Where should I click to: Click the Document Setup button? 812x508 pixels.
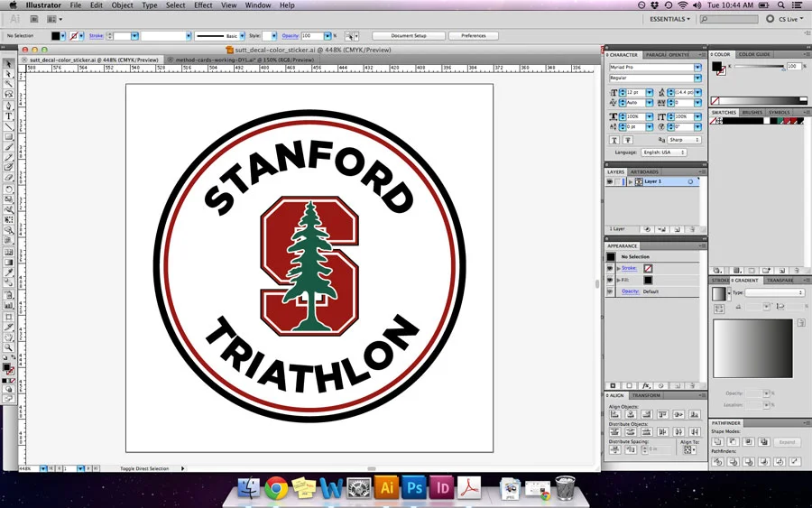pyautogui.click(x=409, y=36)
